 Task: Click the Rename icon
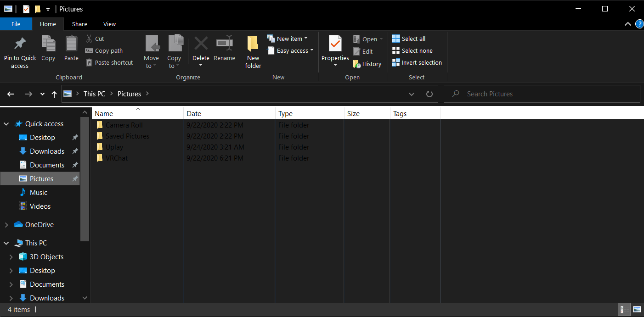tap(224, 44)
